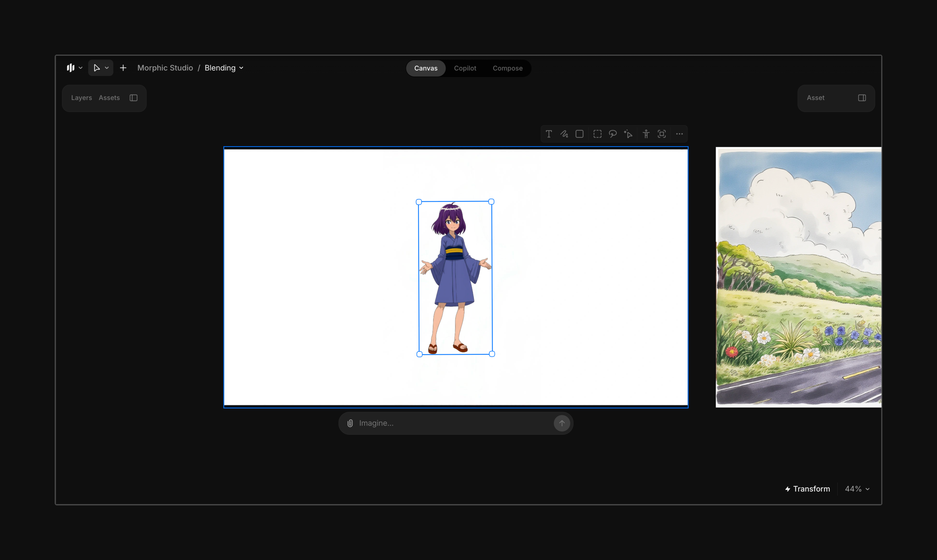Select the rounded Rectangle shape tool

[579, 134]
